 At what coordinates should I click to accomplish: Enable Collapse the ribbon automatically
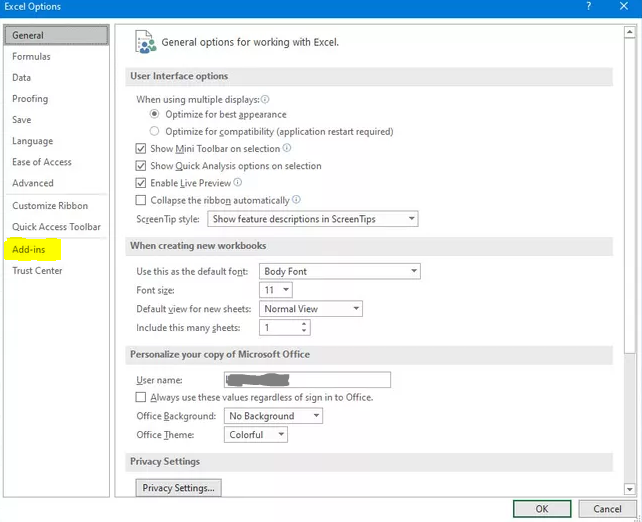(140, 200)
